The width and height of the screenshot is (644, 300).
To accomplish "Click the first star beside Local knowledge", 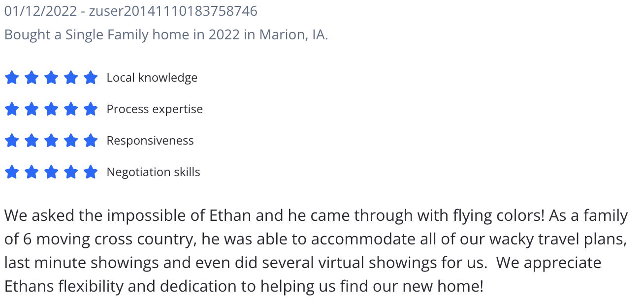I will (12, 78).
